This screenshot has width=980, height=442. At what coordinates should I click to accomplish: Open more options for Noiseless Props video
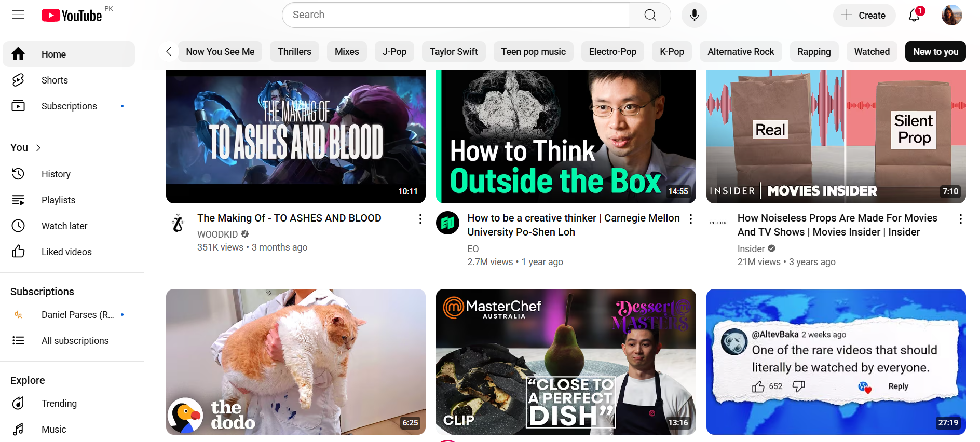coord(961,219)
